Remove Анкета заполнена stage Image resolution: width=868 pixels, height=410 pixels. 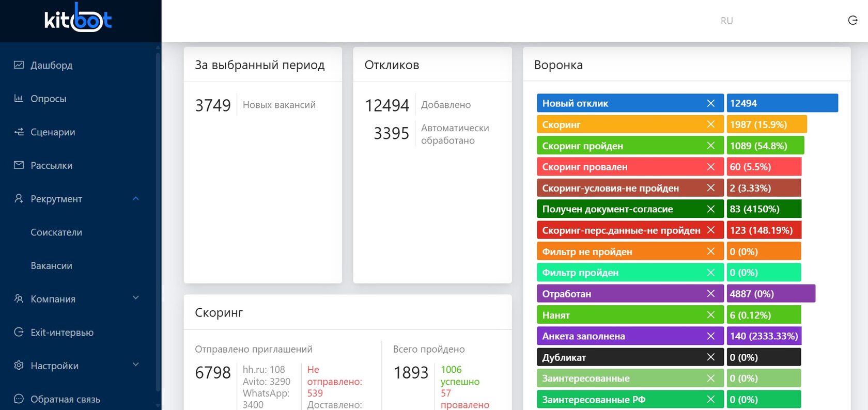(x=711, y=336)
